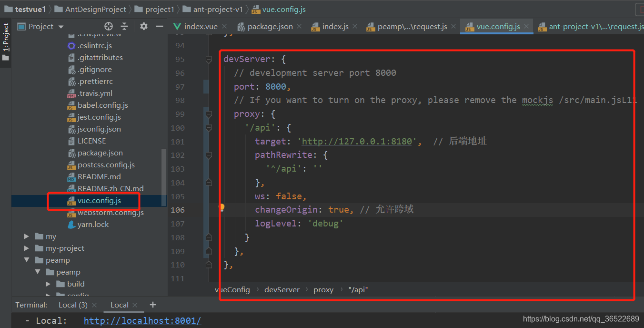Click ant-project-v1 in the navigation bar
Viewport: 644px width, 328px height.
click(212, 9)
